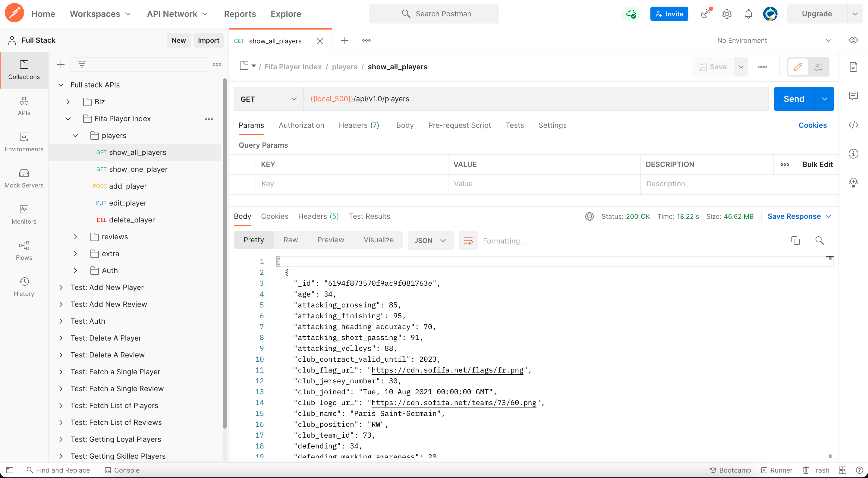This screenshot has width=868, height=478.
Task: Click the query param Key field
Action: 352,184
